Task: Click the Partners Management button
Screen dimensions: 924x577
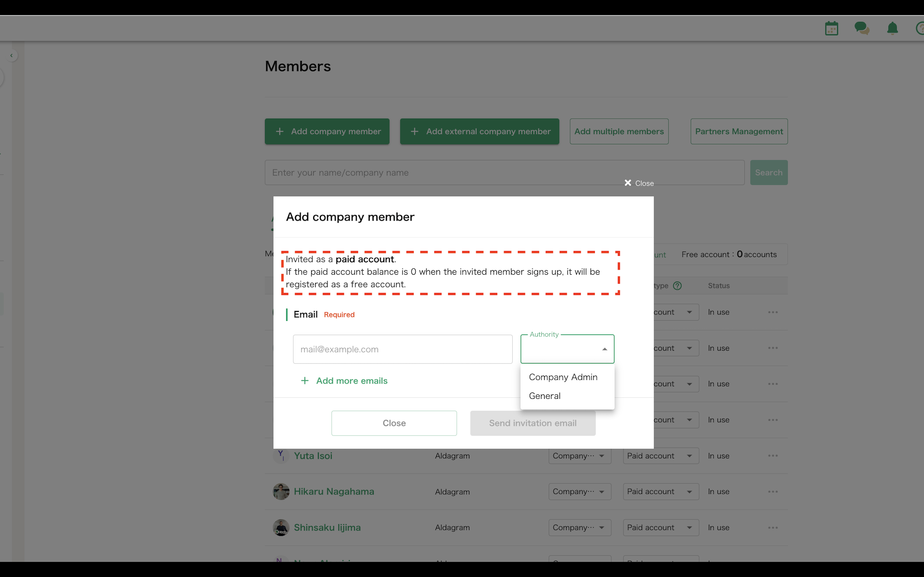Action: pos(739,131)
